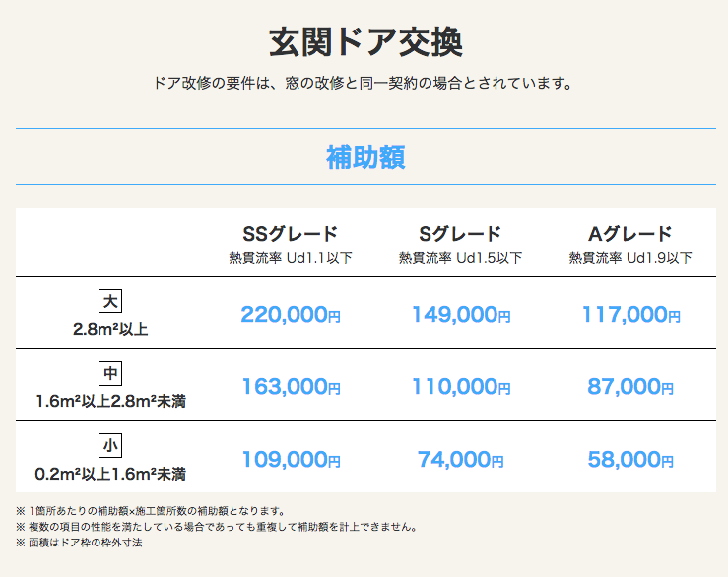Click the 58,000円 subsidy amount

(x=630, y=460)
